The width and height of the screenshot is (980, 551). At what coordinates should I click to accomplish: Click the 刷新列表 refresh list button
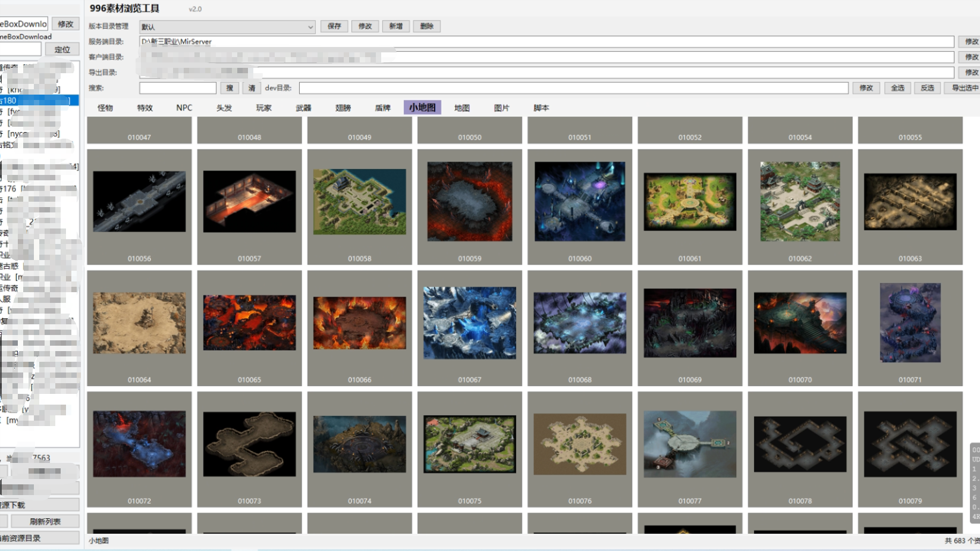pos(45,521)
